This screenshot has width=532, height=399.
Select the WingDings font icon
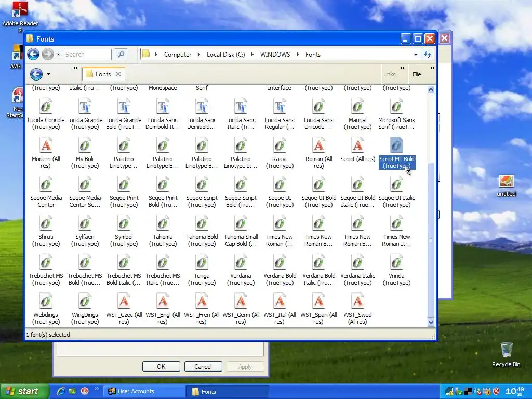coord(85,302)
